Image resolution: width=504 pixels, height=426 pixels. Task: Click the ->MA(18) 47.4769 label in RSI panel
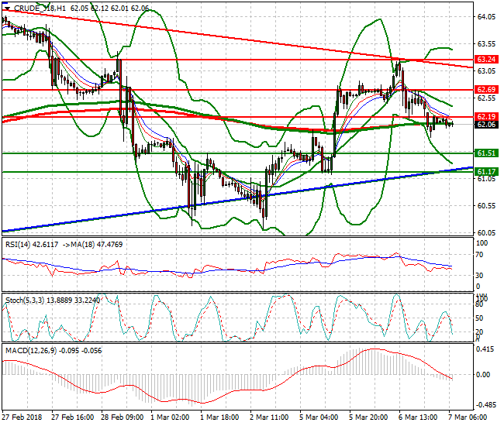click(92, 245)
